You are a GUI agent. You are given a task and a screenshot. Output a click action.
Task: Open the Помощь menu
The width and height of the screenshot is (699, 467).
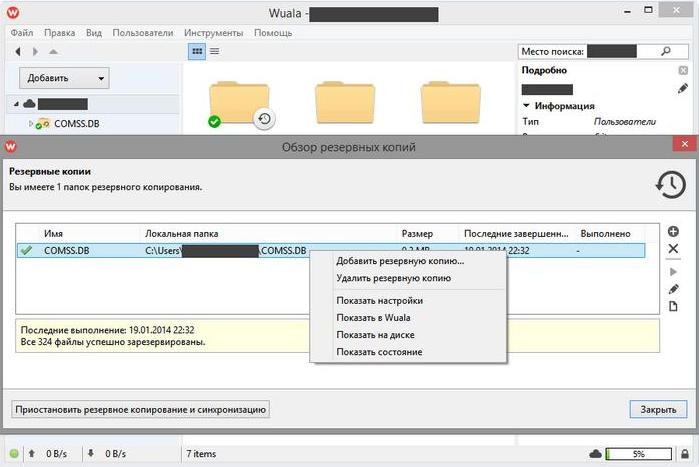pos(273,33)
